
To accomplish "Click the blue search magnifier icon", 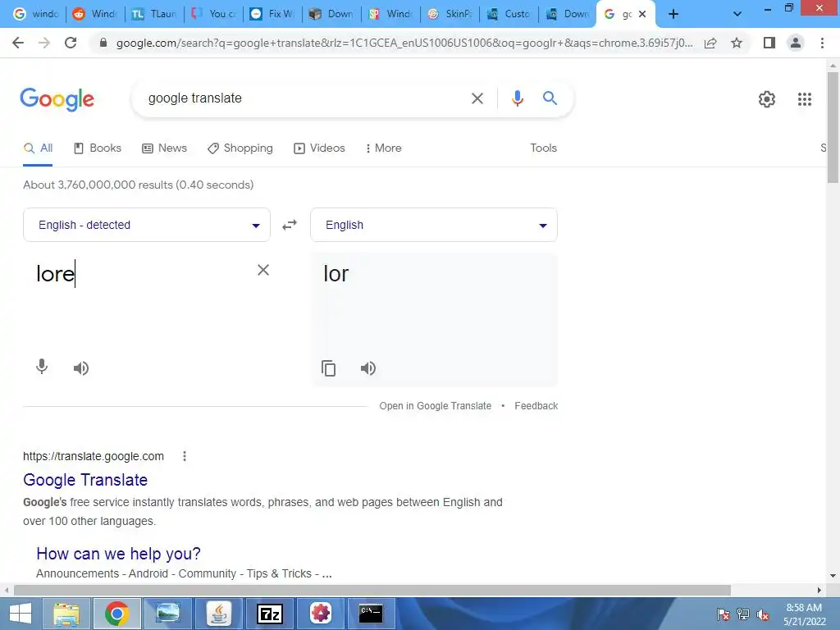I will tap(550, 98).
